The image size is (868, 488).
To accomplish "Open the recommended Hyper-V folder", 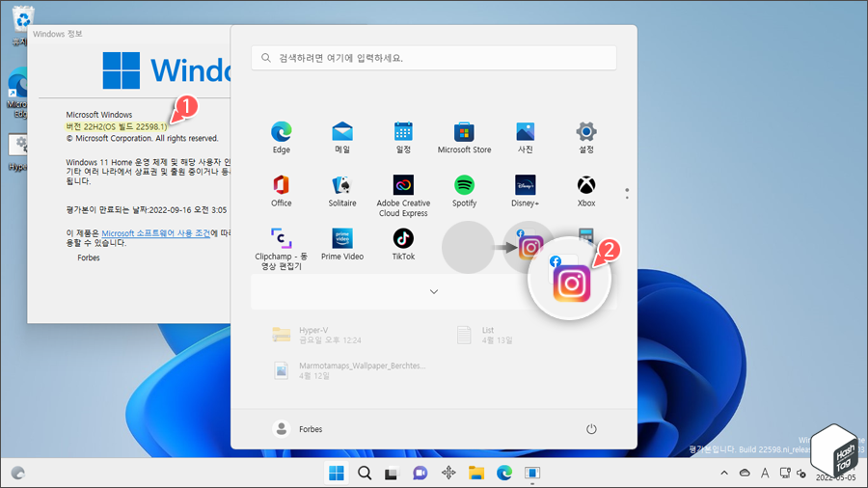I will [x=316, y=335].
